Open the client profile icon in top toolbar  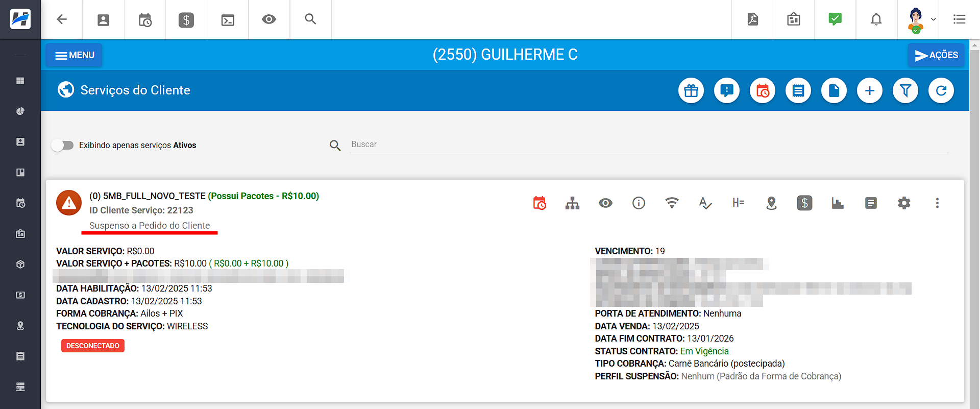[103, 20]
